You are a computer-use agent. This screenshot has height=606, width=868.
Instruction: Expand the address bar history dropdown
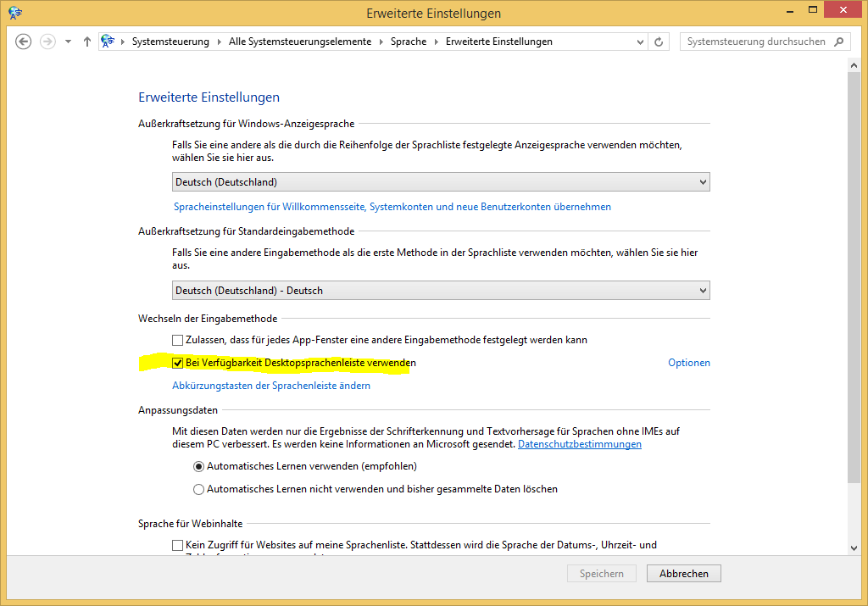640,42
